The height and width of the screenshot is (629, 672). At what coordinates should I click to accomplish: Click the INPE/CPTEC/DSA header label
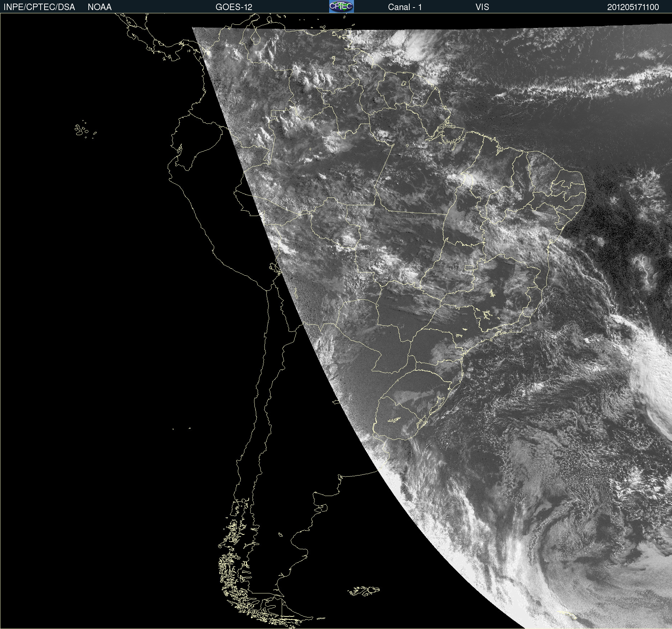[39, 7]
